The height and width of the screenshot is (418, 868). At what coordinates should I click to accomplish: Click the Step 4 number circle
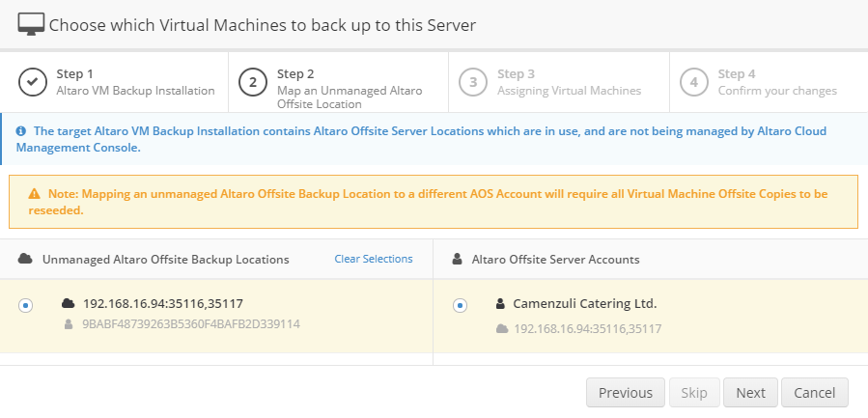[x=693, y=82]
